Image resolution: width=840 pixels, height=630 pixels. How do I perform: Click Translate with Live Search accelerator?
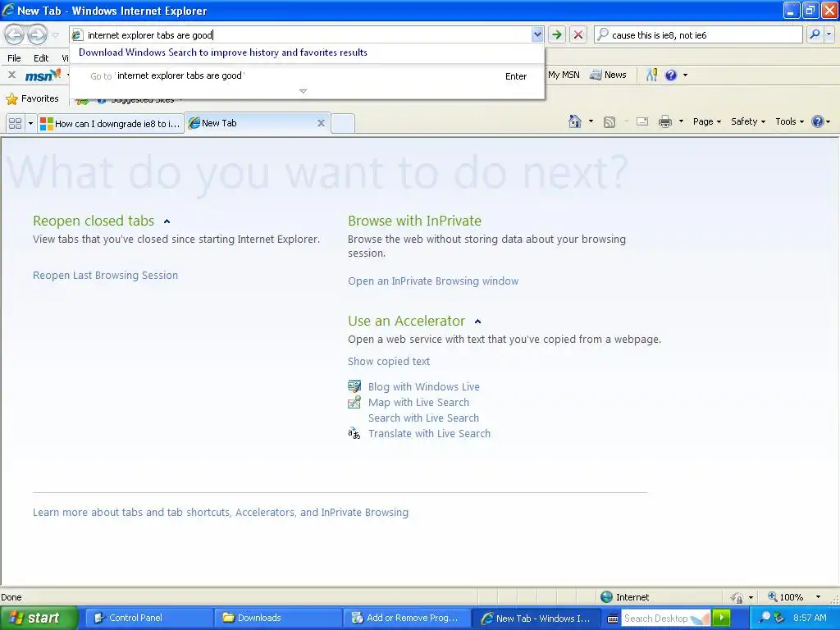click(429, 433)
